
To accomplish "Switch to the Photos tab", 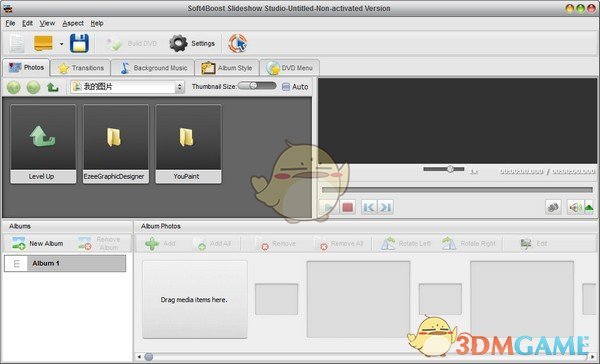I will coord(26,67).
